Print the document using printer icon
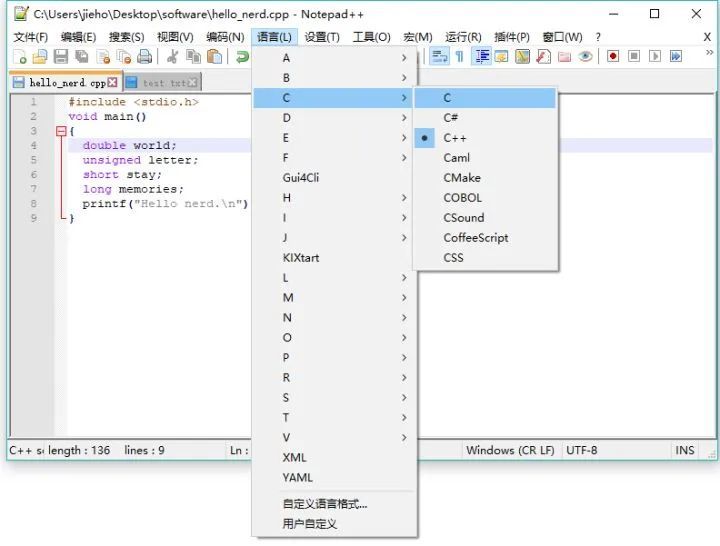720x546 pixels. point(145,57)
